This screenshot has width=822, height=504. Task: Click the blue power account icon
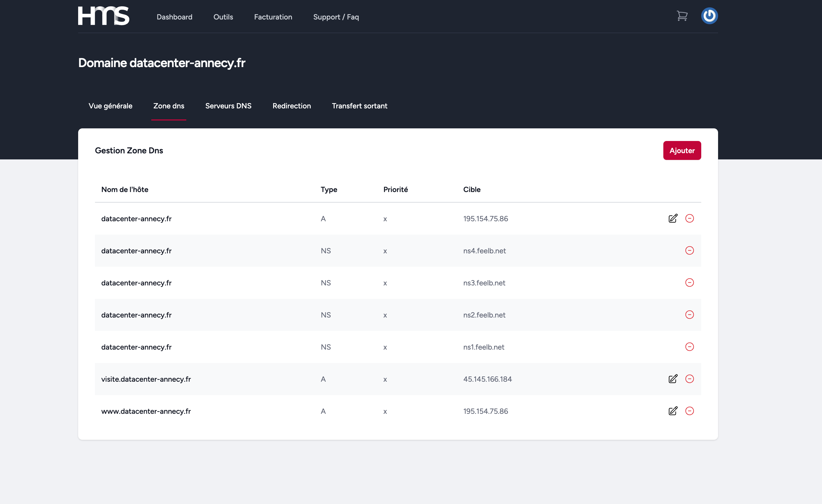tap(709, 16)
